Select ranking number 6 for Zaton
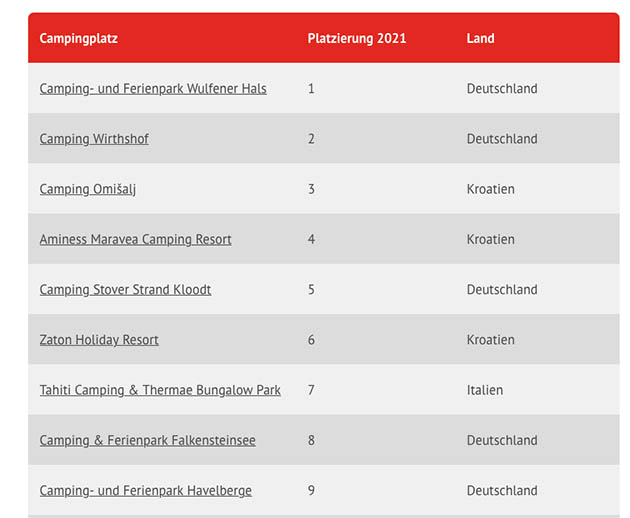630x518 pixels. tap(311, 340)
